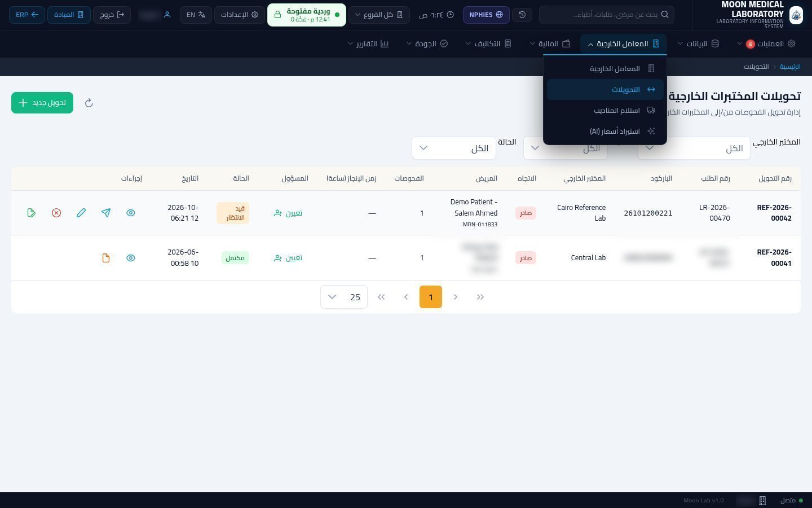812x508 pixels.
Task: Cancel referral REF-2026-00042 with red X icon
Action: pos(56,213)
